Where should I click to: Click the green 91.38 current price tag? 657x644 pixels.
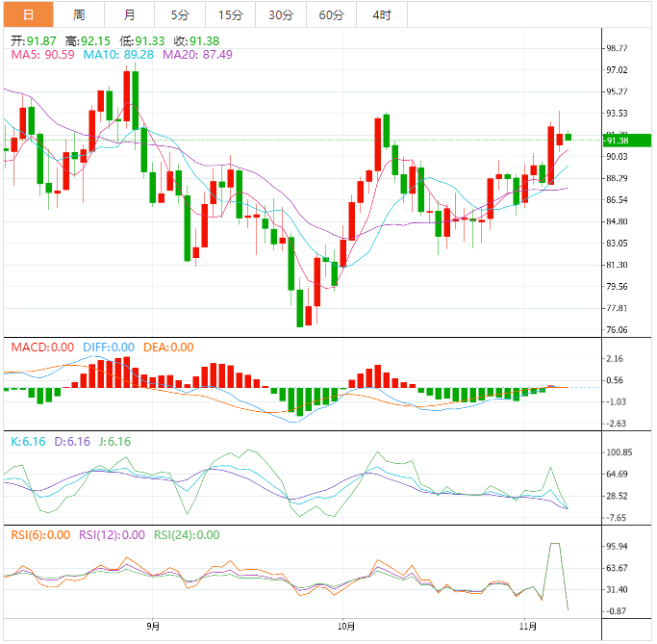click(624, 141)
